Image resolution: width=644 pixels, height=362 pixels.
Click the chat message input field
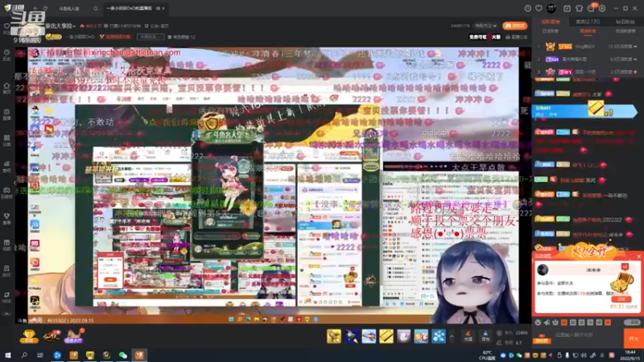[588, 335]
